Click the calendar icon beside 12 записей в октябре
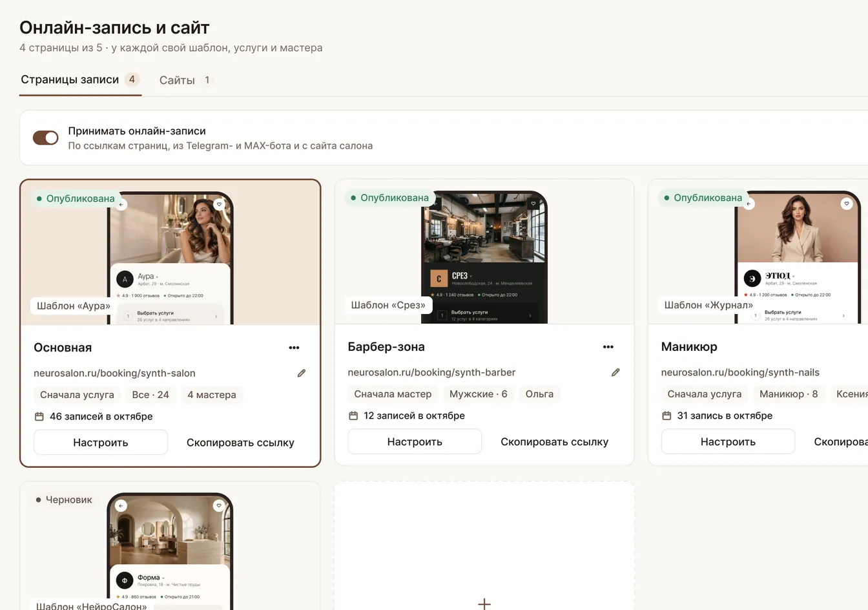Image resolution: width=868 pixels, height=610 pixels. tap(353, 416)
